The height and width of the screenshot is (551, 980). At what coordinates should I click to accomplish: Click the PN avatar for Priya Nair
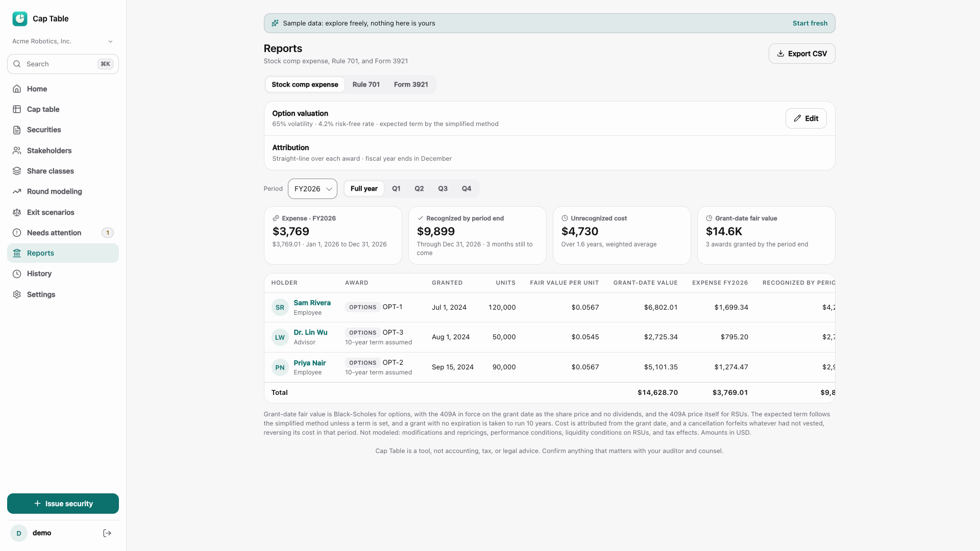[280, 367]
